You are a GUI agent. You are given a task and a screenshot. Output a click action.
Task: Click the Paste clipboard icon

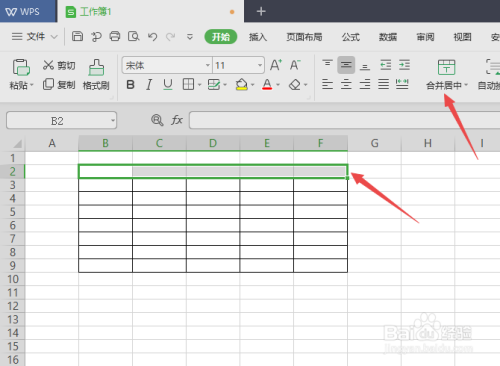[21, 67]
